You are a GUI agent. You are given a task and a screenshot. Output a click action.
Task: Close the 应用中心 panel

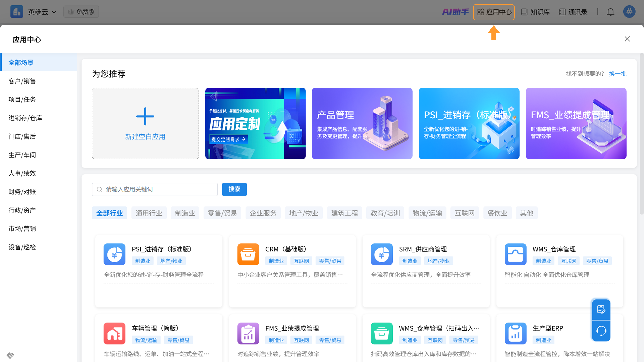point(627,39)
